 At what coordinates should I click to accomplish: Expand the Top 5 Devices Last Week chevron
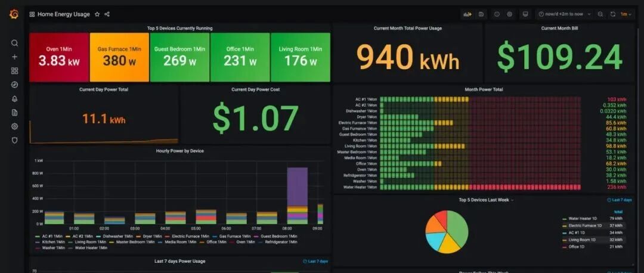point(512,200)
